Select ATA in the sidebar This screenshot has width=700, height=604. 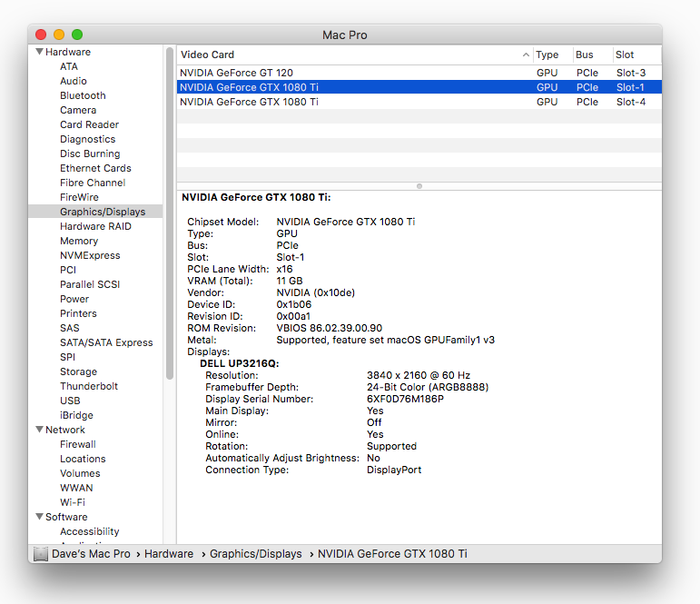(69, 66)
